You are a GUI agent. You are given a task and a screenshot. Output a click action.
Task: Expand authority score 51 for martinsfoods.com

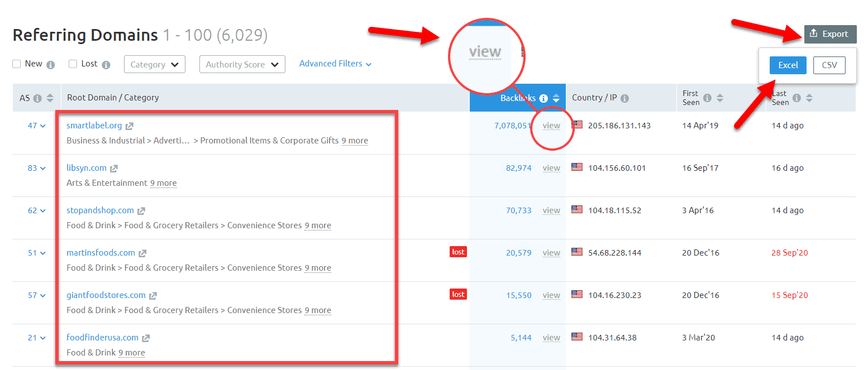point(37,253)
